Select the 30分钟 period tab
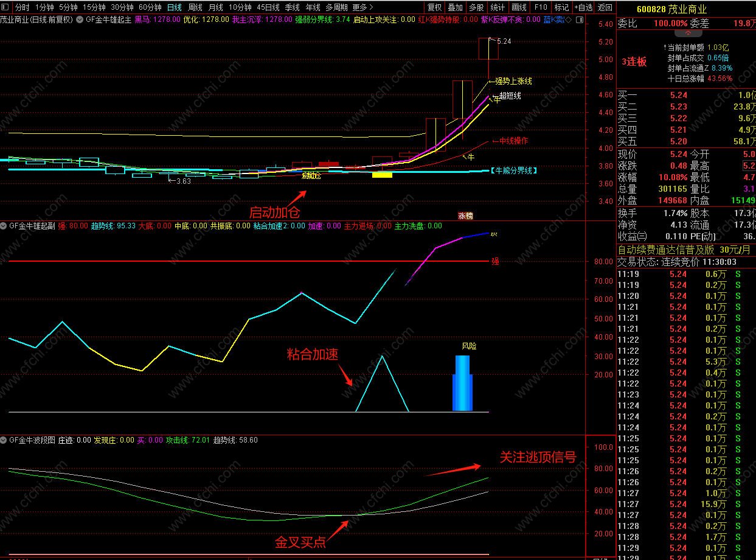 [x=122, y=7]
